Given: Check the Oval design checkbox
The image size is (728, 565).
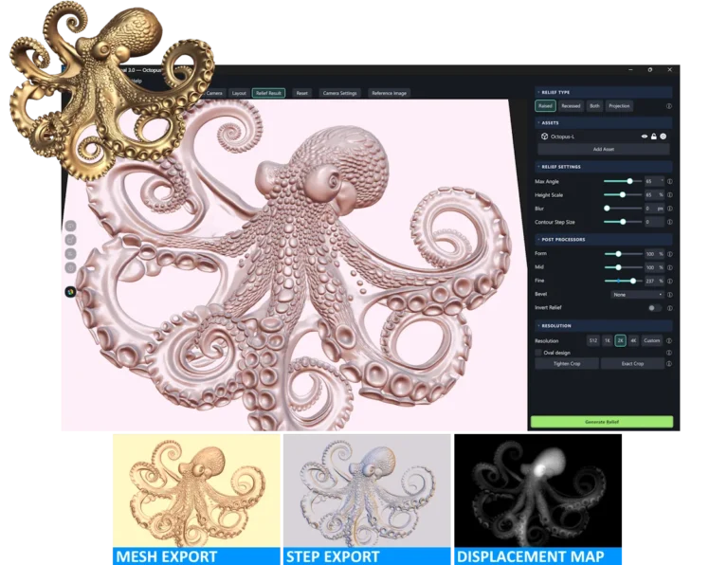Looking at the screenshot, I should tap(538, 353).
